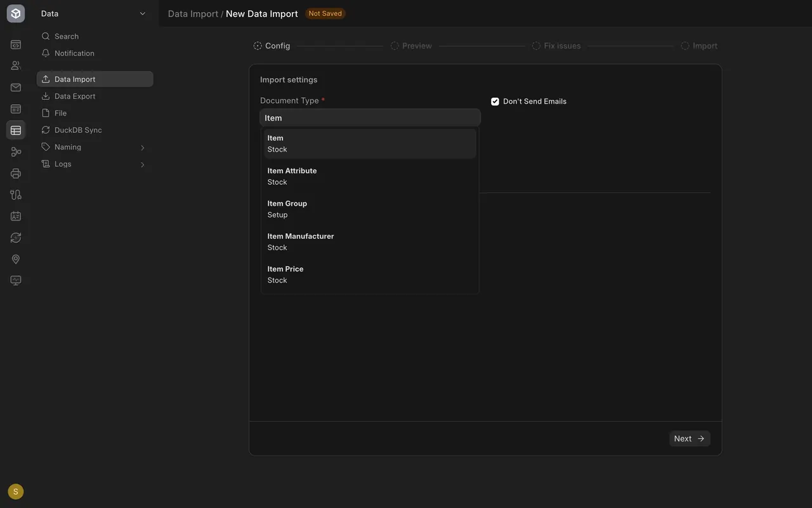Open the web page card icon in rail
The height and width of the screenshot is (508, 812).
tap(16, 109)
